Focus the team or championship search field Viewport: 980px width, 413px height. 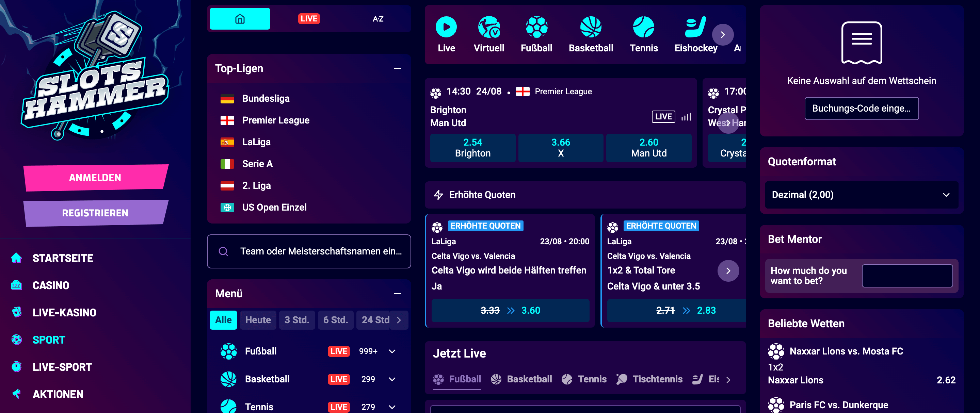[x=308, y=251]
